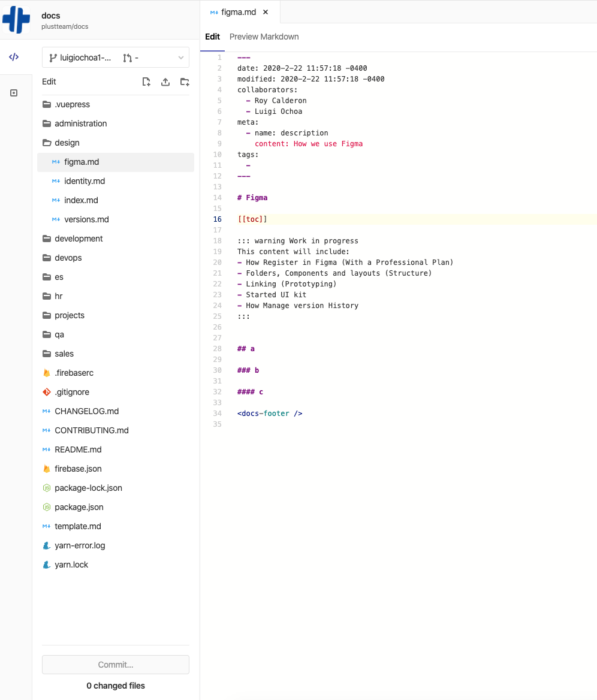The image size is (597, 700).
Task: Click the upload file icon
Action: pos(165,82)
